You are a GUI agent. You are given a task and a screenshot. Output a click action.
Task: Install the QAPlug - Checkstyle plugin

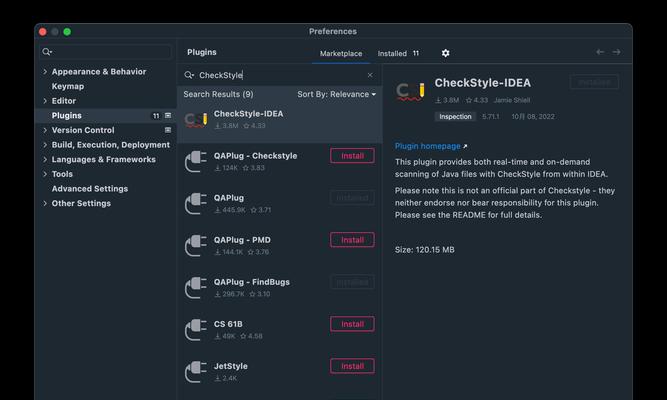click(x=352, y=156)
